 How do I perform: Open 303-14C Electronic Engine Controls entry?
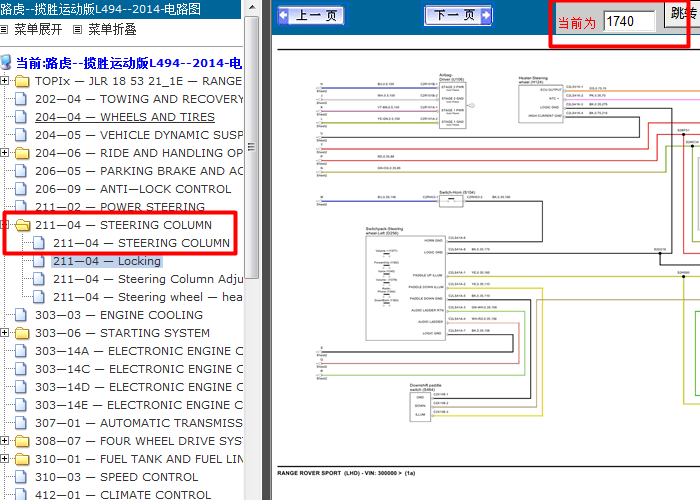pos(139,369)
